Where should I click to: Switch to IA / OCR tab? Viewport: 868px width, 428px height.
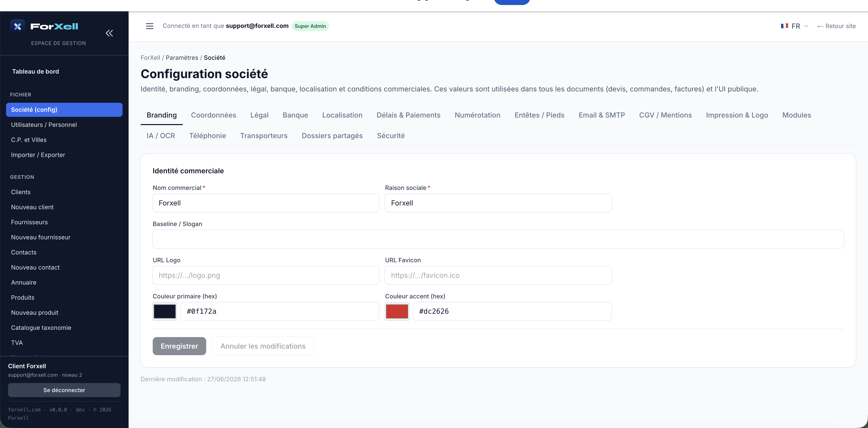coord(161,136)
